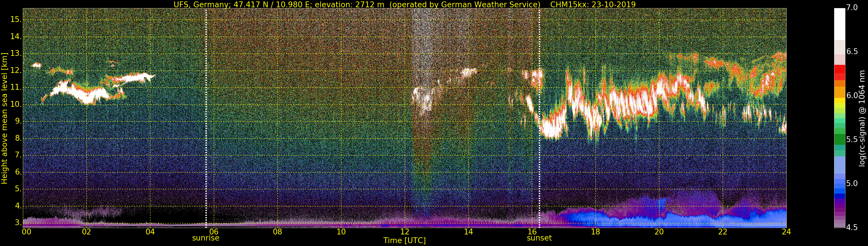Click the 'sunset' label below the axis
868x246 pixels.
539,238
